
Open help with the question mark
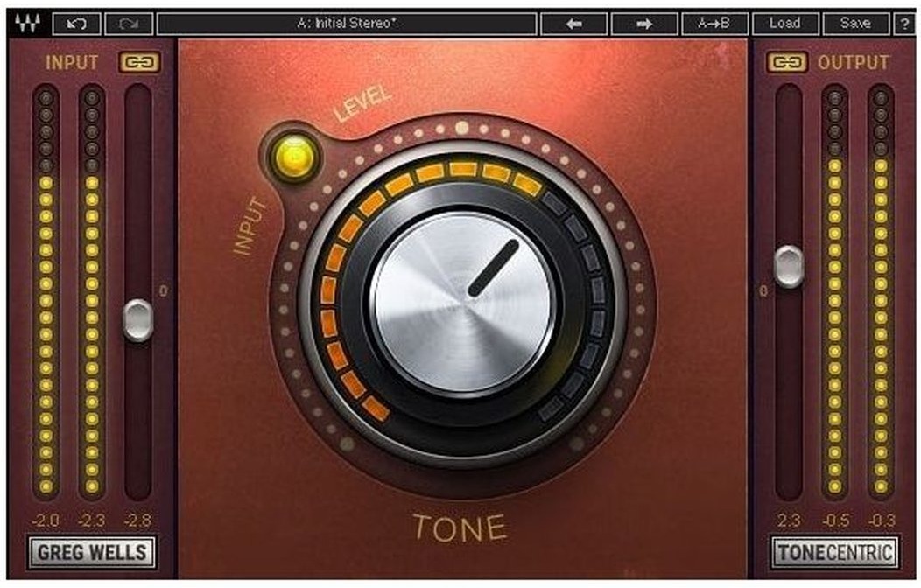[904, 24]
